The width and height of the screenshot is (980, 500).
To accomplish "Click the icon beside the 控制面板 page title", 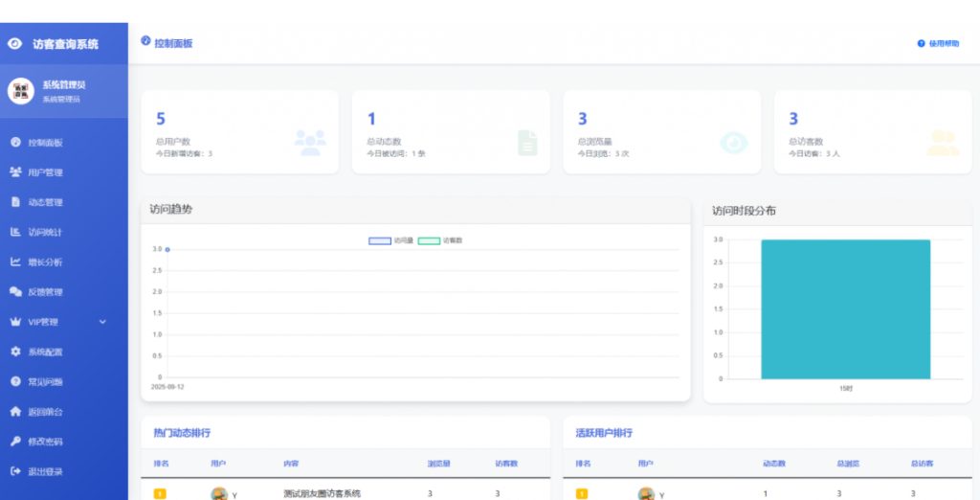I will pyautogui.click(x=145, y=40).
